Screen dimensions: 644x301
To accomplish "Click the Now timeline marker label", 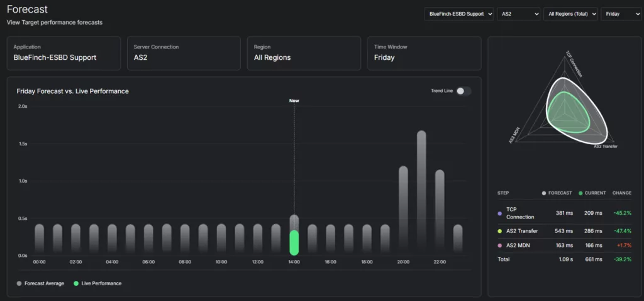I will pos(294,101).
